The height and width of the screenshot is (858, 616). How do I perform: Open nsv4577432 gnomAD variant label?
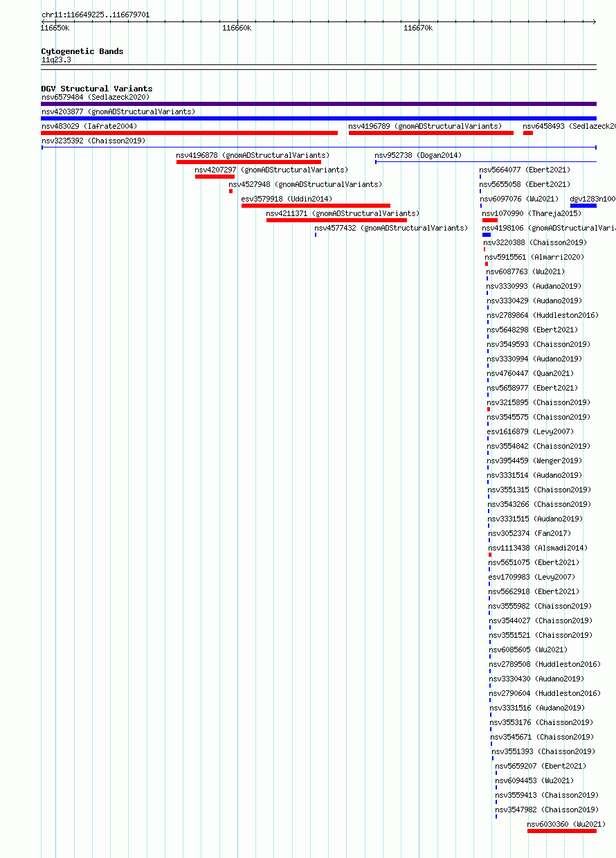click(391, 228)
